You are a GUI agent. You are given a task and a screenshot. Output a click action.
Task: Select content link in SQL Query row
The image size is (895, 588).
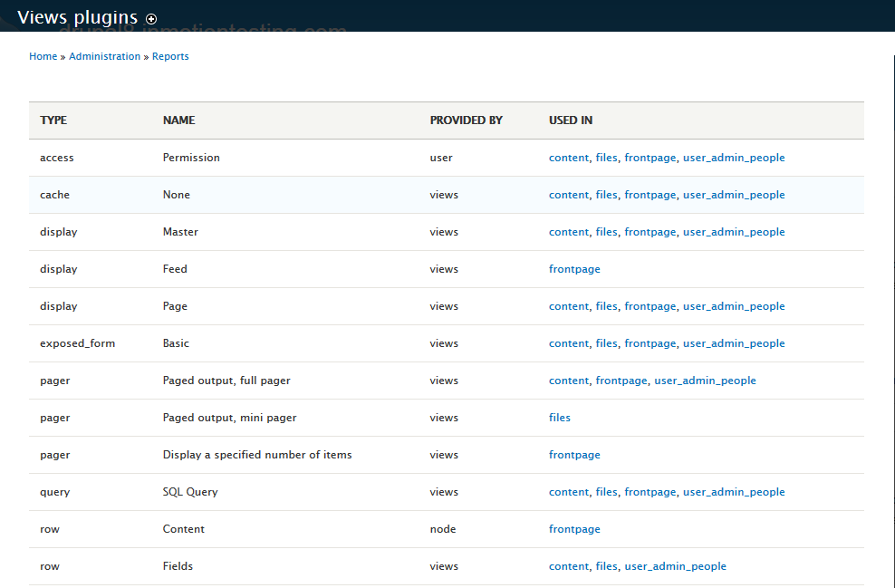click(568, 492)
